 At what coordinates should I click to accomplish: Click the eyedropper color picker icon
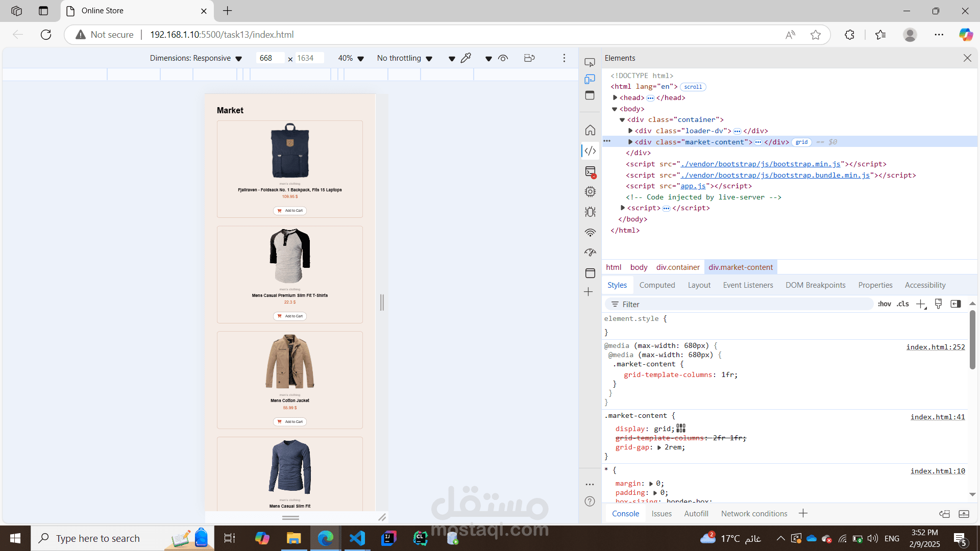465,58
